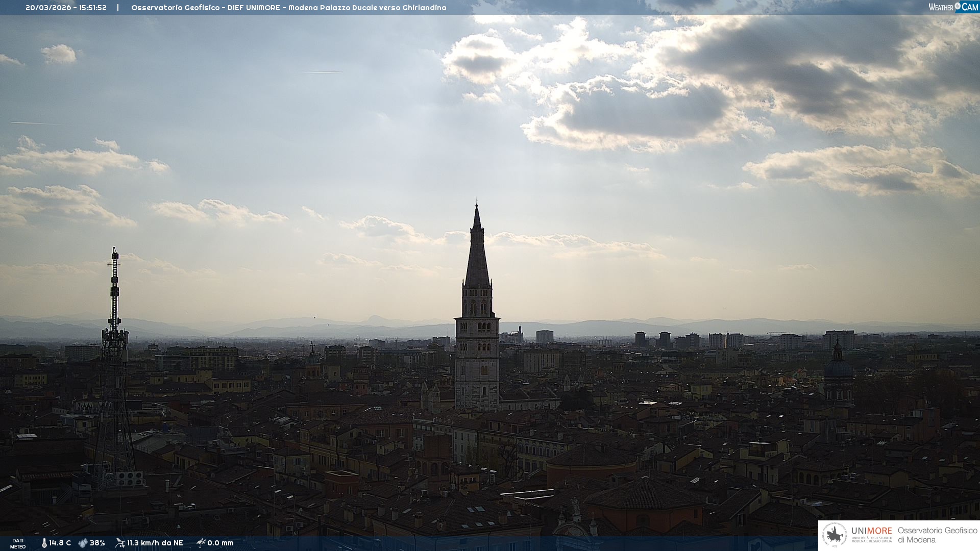980x551 pixels.
Task: Click the humidity water drops icon
Action: tap(83, 543)
